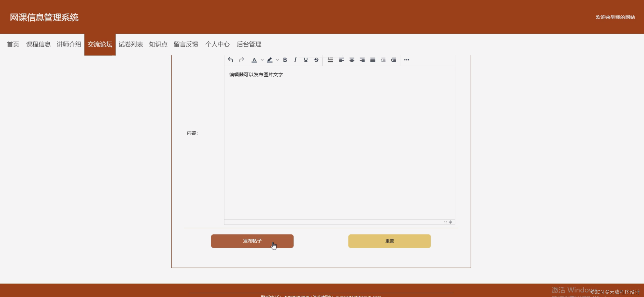
Task: Apply strikethrough formatting
Action: point(316,60)
